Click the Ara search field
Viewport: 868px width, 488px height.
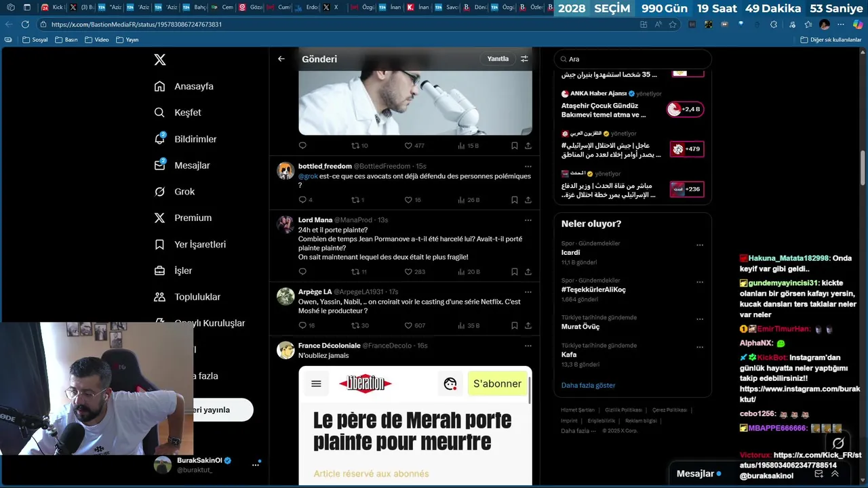point(633,59)
